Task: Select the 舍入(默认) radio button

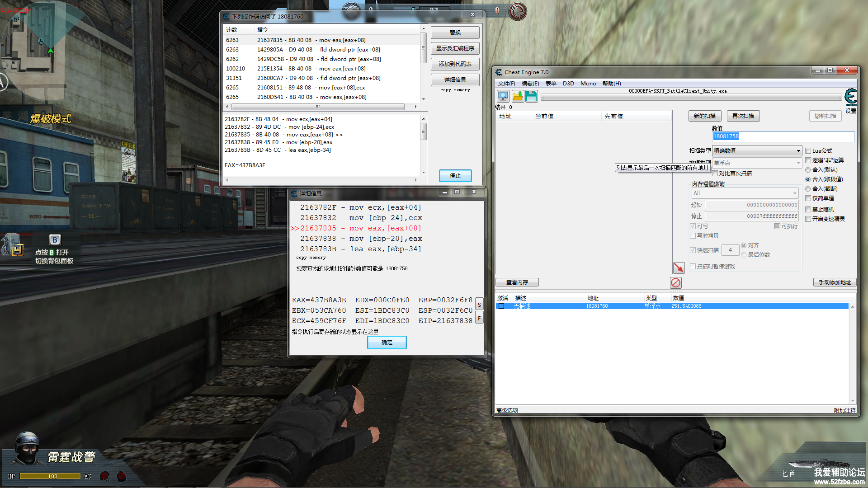Action: pyautogui.click(x=808, y=170)
